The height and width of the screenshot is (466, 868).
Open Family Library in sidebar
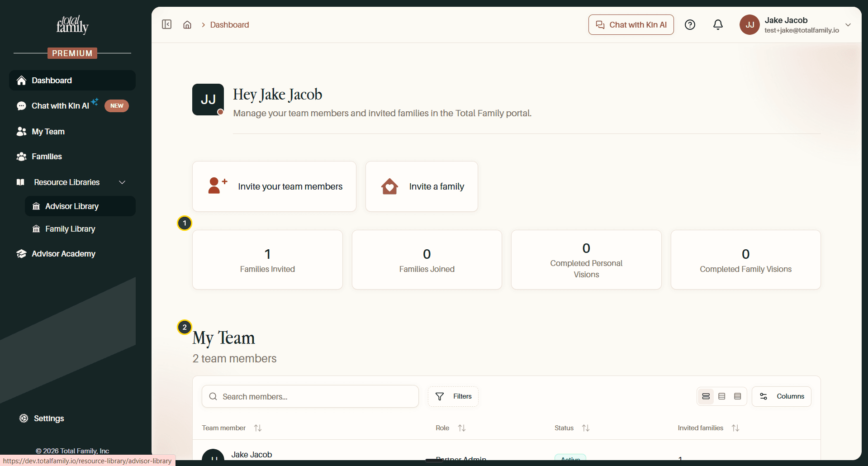coord(81,229)
